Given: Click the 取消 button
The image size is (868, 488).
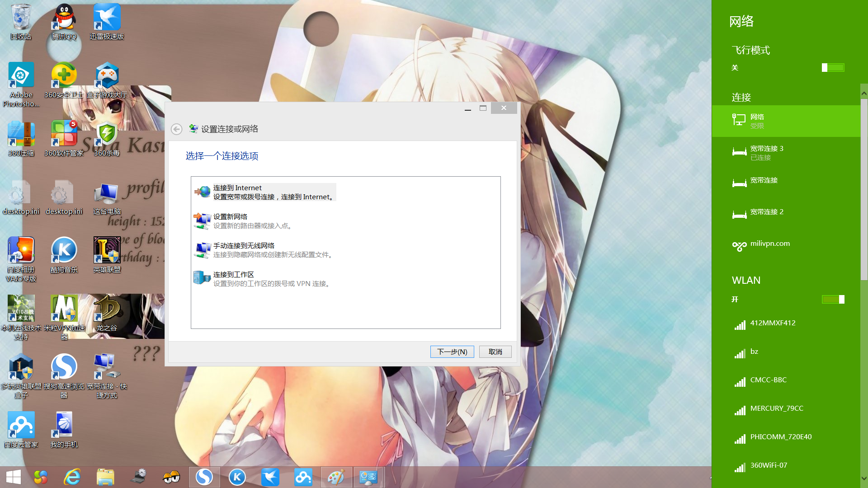Looking at the screenshot, I should [495, 352].
